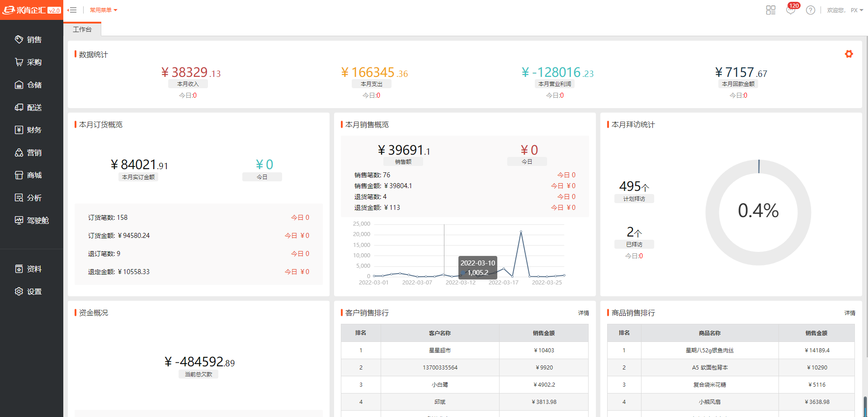Image resolution: width=868 pixels, height=417 pixels.
Task: View 详情 for customer sales ranking
Action: click(583, 313)
